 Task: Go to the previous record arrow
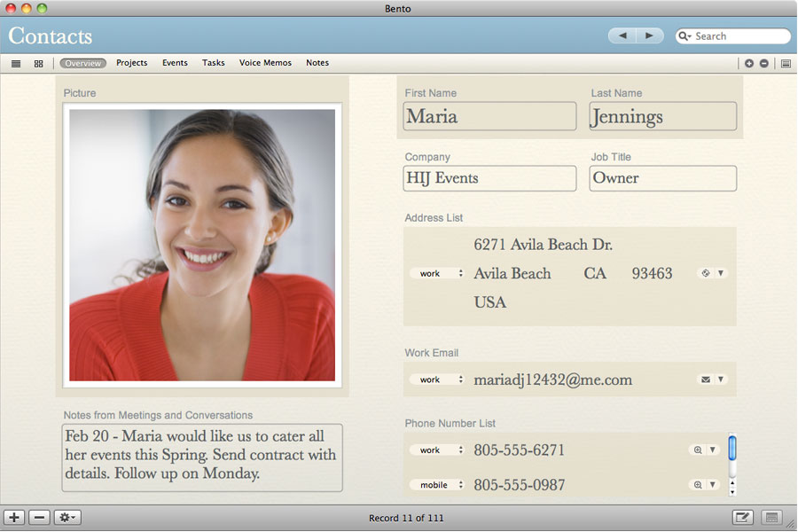pos(622,35)
